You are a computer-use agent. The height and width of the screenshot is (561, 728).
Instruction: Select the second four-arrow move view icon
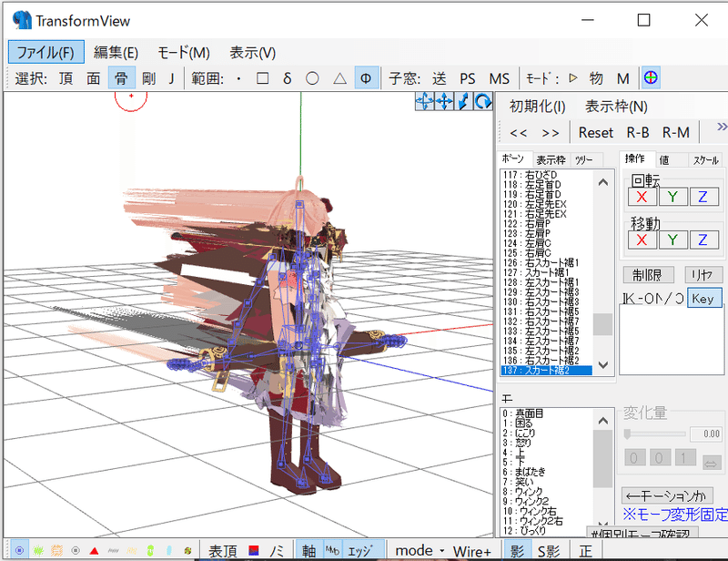(x=444, y=101)
